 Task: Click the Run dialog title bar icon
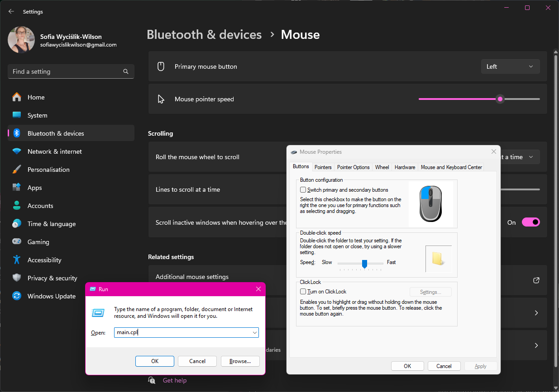pyautogui.click(x=93, y=289)
